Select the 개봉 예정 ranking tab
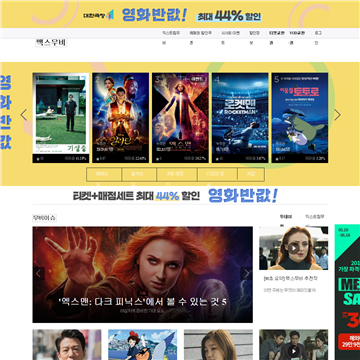This screenshot has width=360, height=360. click(x=177, y=175)
